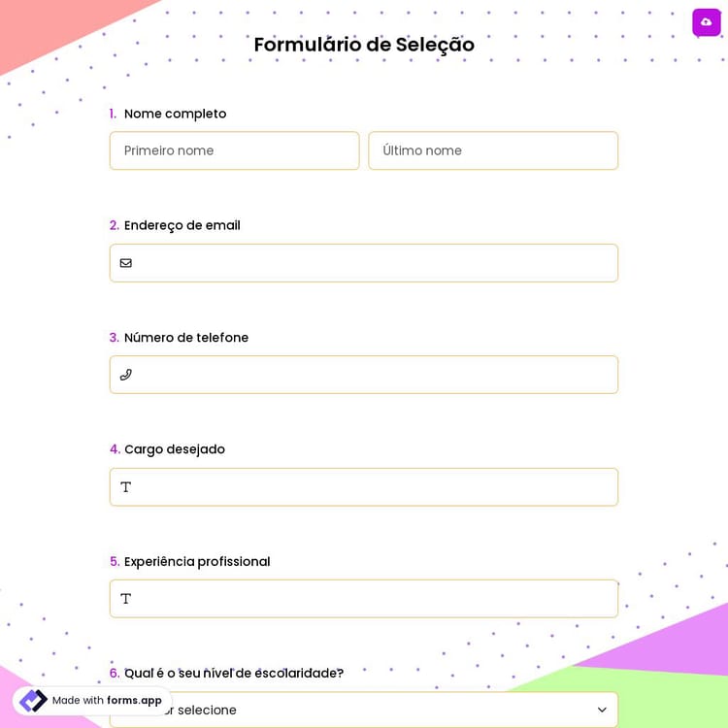Image resolution: width=728 pixels, height=728 pixels.
Task: Click the text icon in Experiência profissional field
Action: 126,599
